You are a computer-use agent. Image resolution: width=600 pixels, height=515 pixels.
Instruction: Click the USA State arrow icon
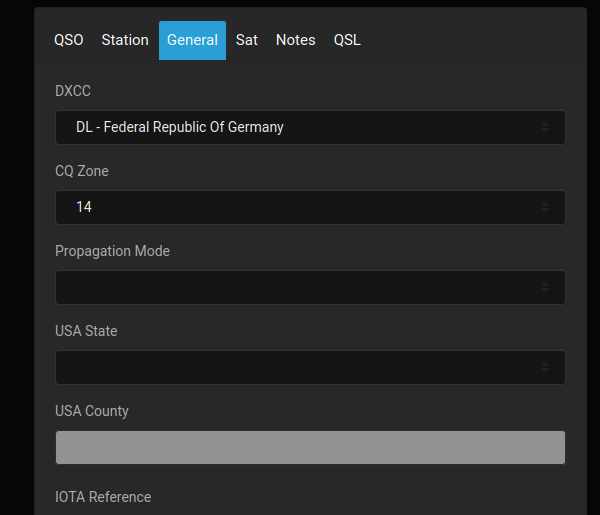click(545, 367)
